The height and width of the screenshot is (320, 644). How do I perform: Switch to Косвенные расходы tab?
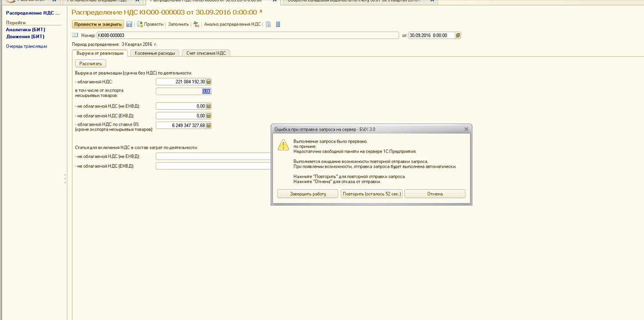coord(155,53)
